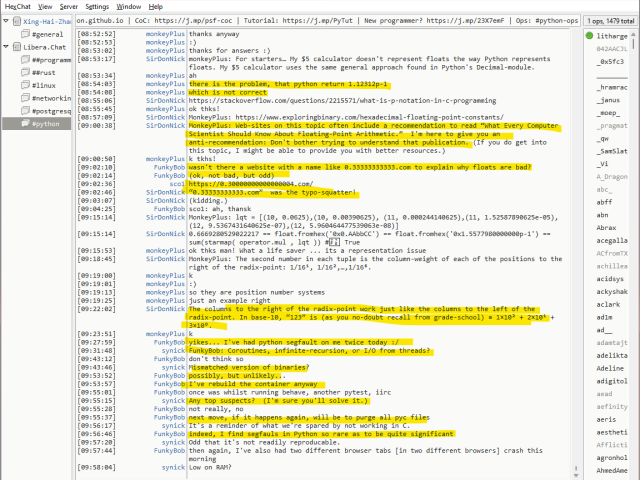
Task: Collapse the Libera.Chat server tree
Action: tap(5, 47)
